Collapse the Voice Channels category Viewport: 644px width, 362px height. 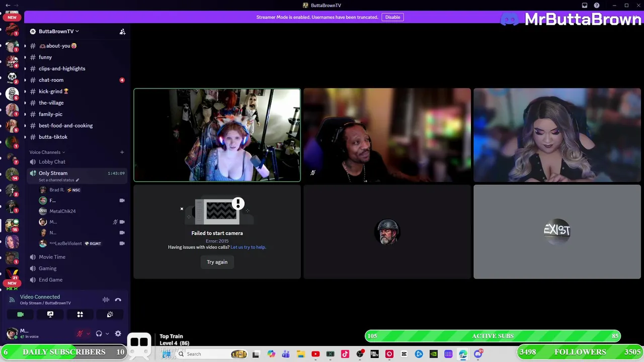47,152
